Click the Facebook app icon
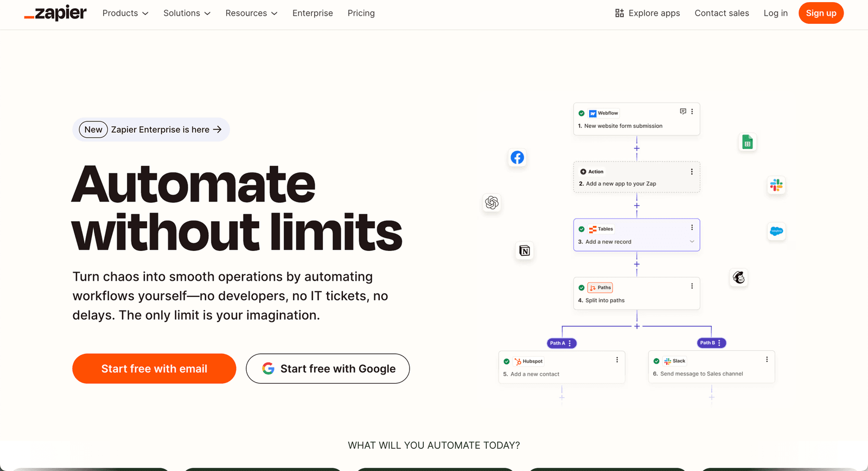 coord(517,158)
